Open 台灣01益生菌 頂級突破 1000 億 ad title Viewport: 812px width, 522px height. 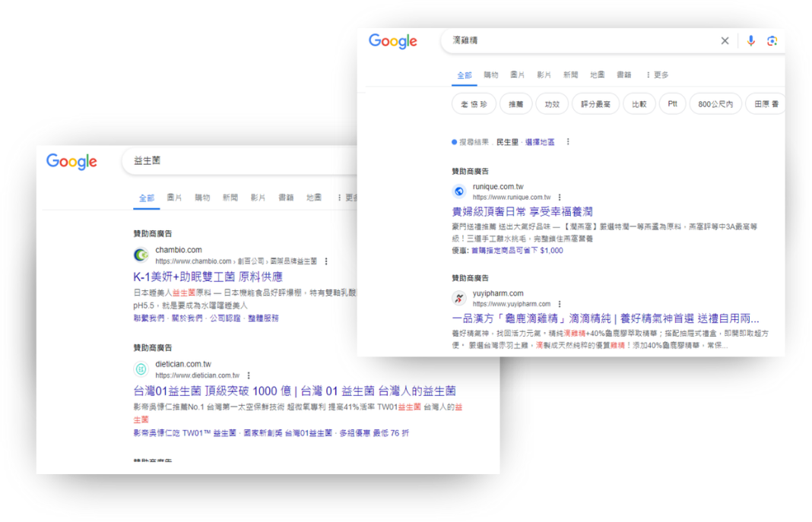(295, 391)
